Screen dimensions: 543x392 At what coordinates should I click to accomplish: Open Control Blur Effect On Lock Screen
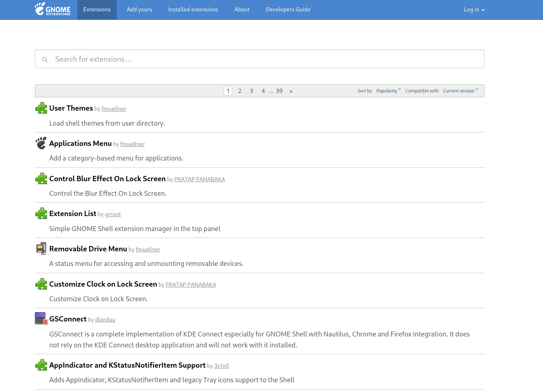coord(107,179)
